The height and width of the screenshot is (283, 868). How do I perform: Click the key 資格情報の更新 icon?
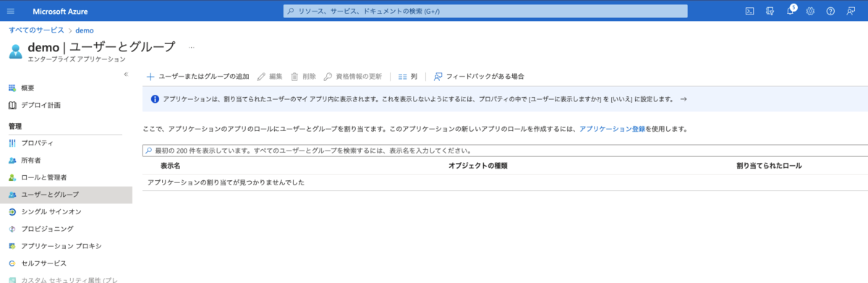[328, 76]
